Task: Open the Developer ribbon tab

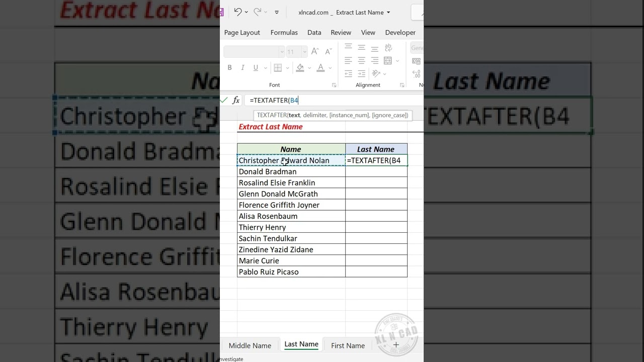Action: pos(400,32)
